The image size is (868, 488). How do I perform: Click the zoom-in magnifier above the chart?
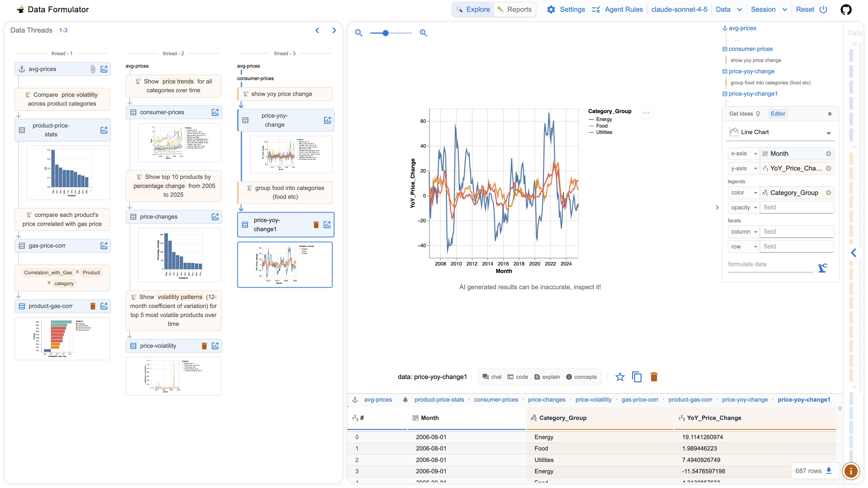[x=423, y=33]
